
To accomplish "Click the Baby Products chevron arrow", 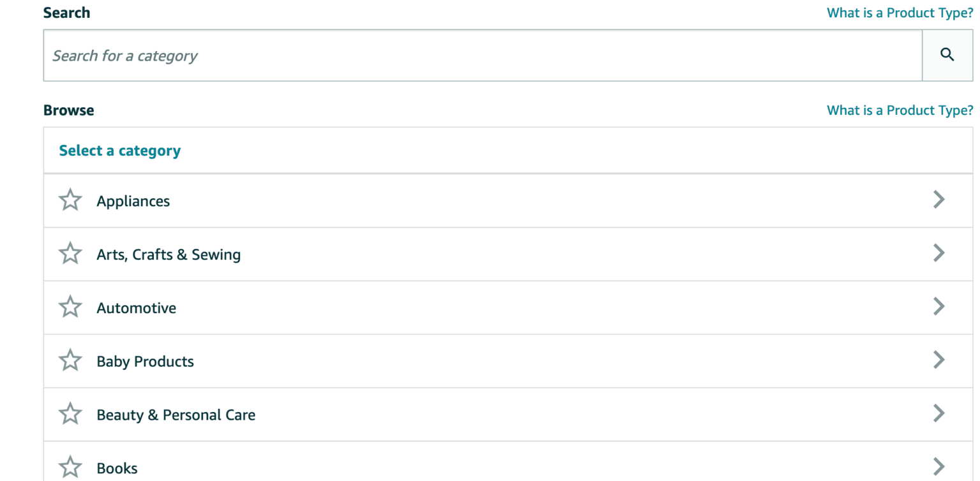I will tap(939, 360).
